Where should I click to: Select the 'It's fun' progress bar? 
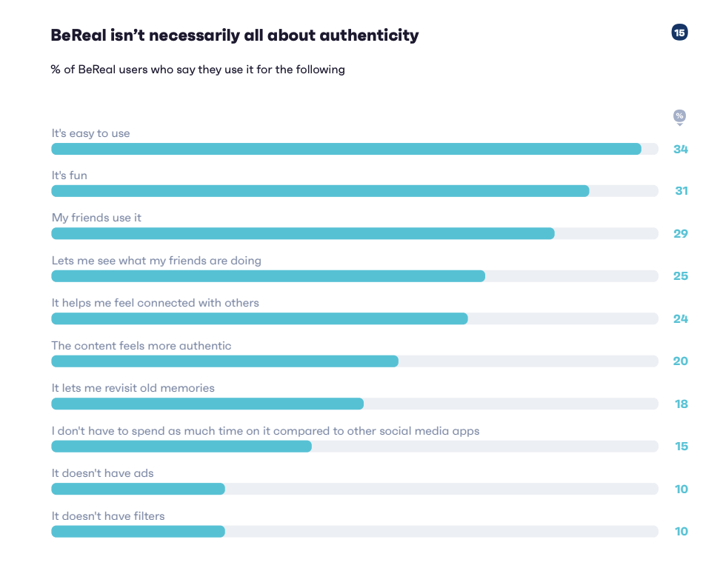click(x=355, y=191)
